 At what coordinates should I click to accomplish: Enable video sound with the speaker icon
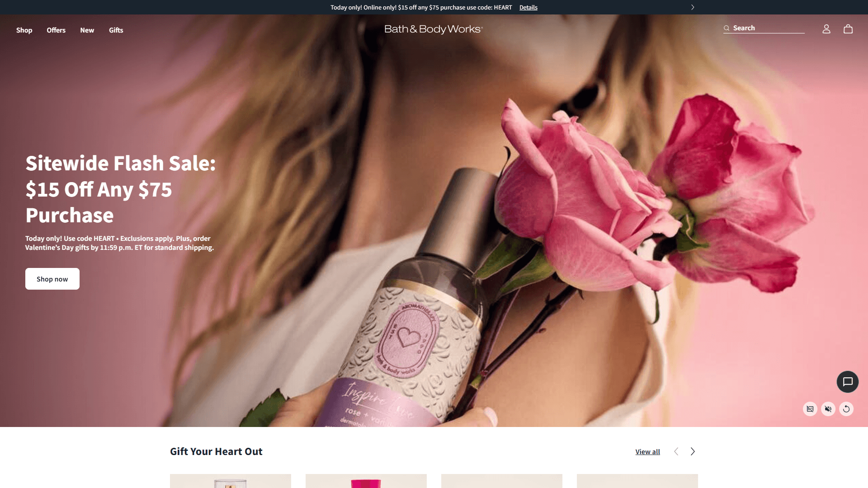coord(828,409)
